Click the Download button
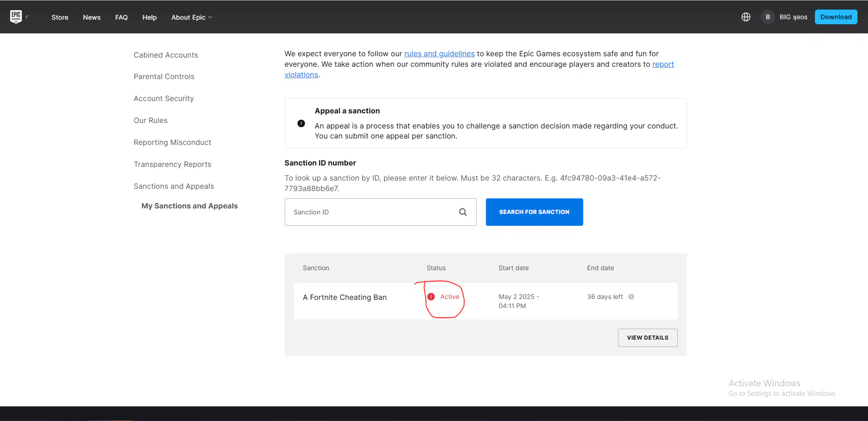The height and width of the screenshot is (421, 868). click(x=836, y=17)
